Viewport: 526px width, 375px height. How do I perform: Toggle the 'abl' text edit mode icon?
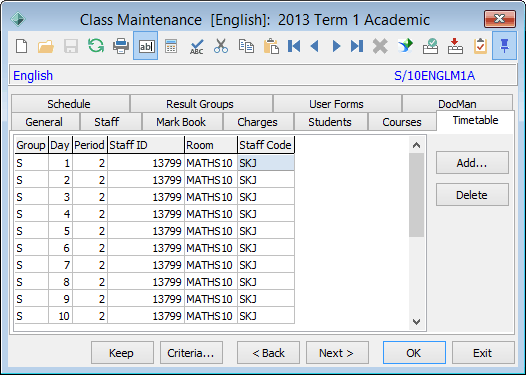point(146,46)
